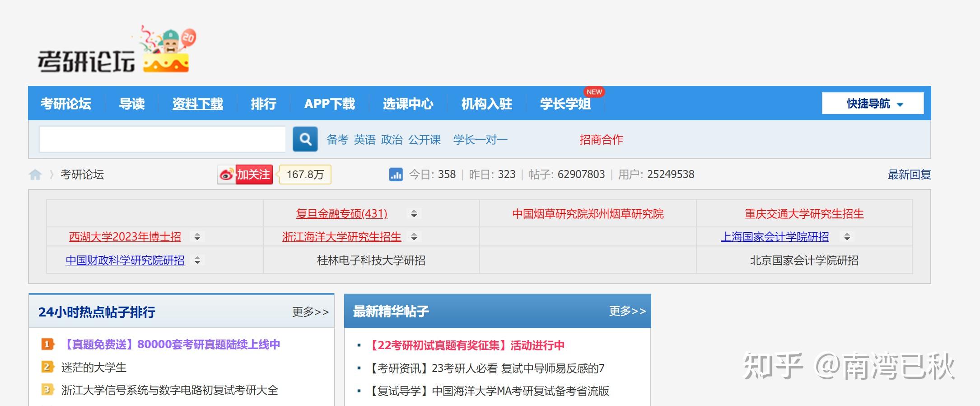The width and height of the screenshot is (980, 406).
Task: Click the 考研论坛 breadcrumb link
Action: point(82,175)
